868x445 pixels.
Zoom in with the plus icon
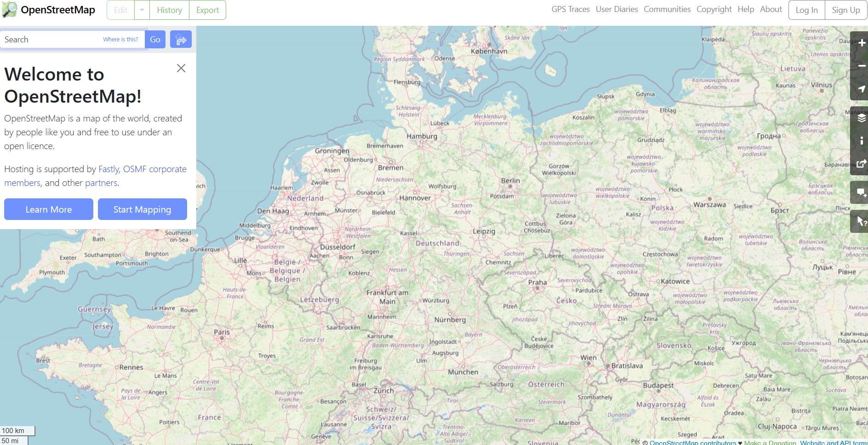(861, 43)
